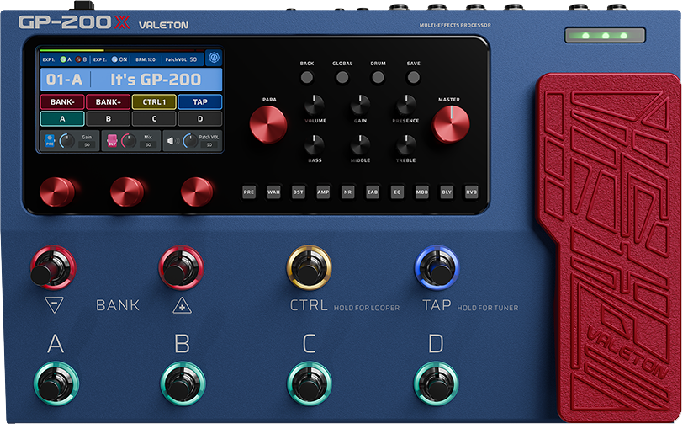Click the GP-200X logo

coord(74,22)
